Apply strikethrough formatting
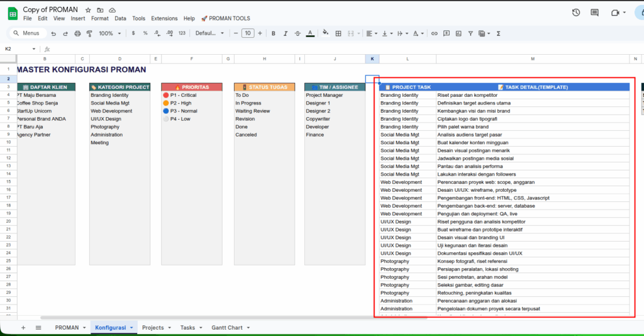The width and height of the screenshot is (644, 336). [298, 33]
